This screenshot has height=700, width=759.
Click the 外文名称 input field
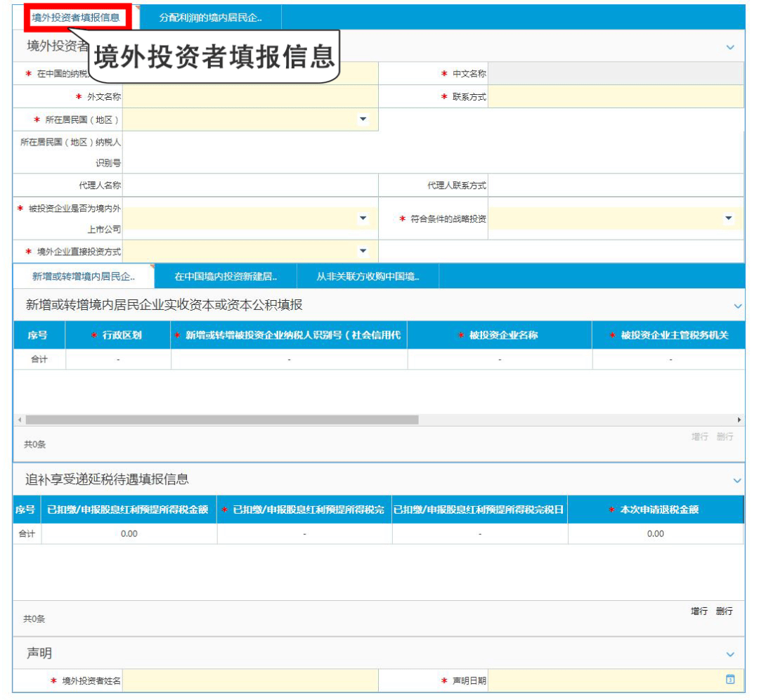tap(250, 97)
